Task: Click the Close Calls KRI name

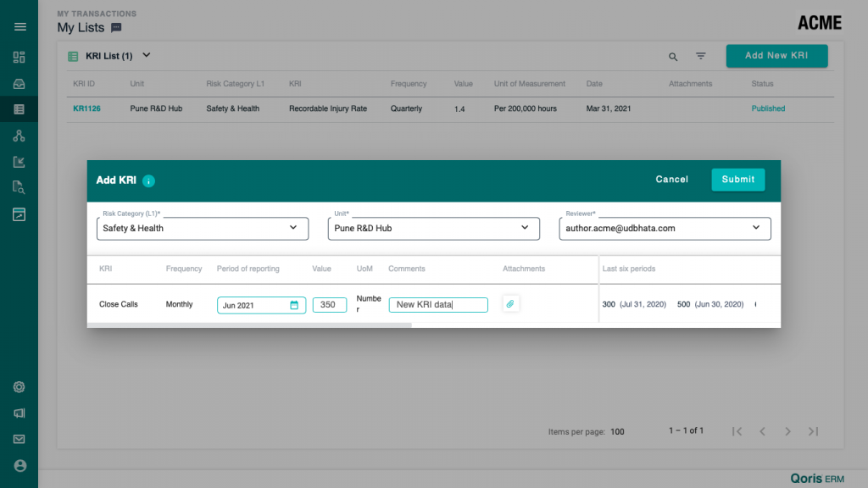Action: pyautogui.click(x=119, y=304)
